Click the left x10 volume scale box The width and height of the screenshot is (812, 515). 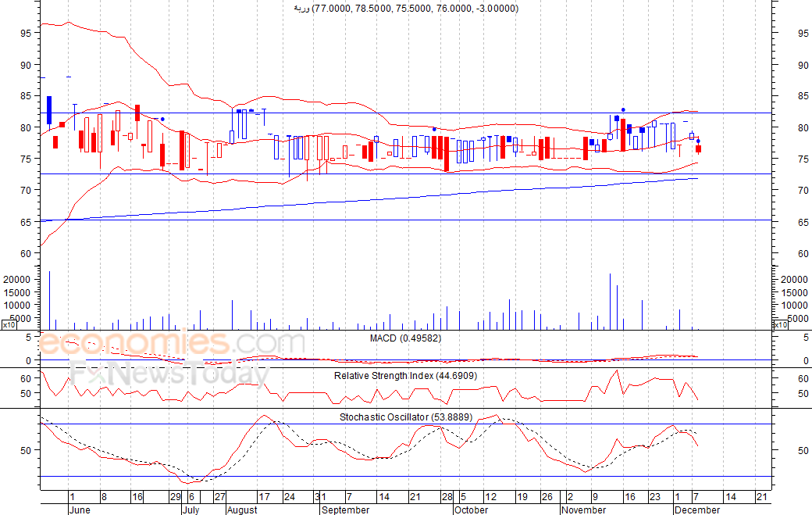pyautogui.click(x=8, y=324)
